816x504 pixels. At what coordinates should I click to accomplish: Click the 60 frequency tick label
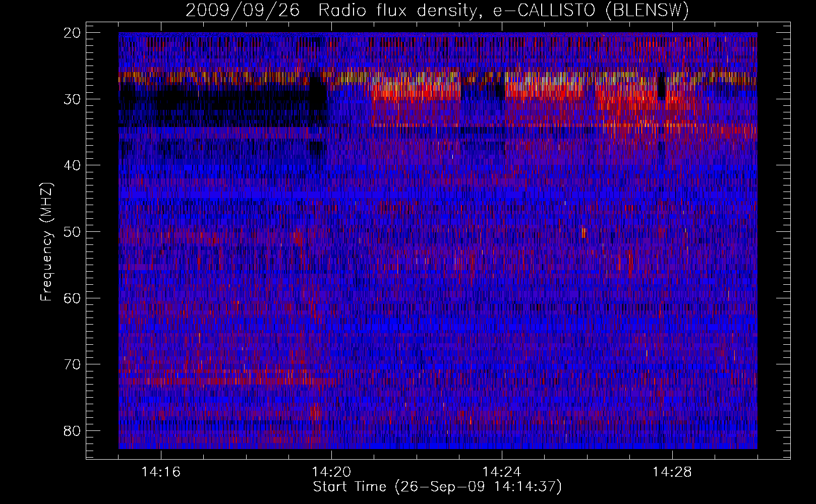pyautogui.click(x=73, y=298)
